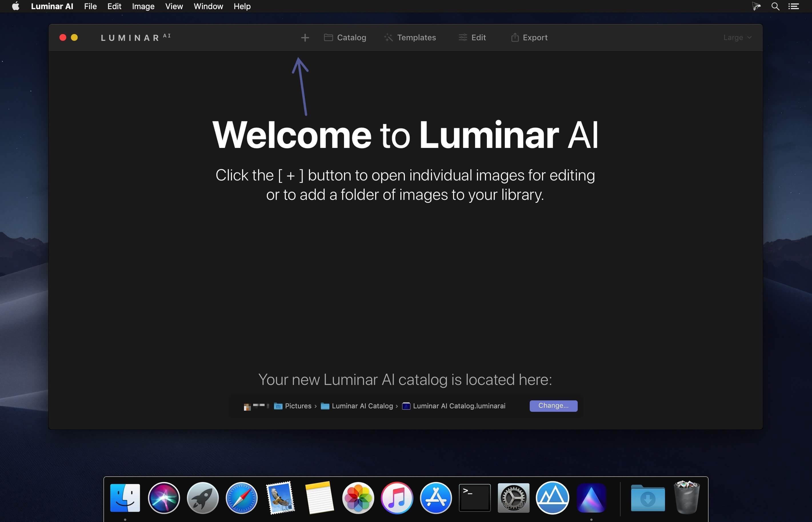Open the View menu

tap(174, 7)
